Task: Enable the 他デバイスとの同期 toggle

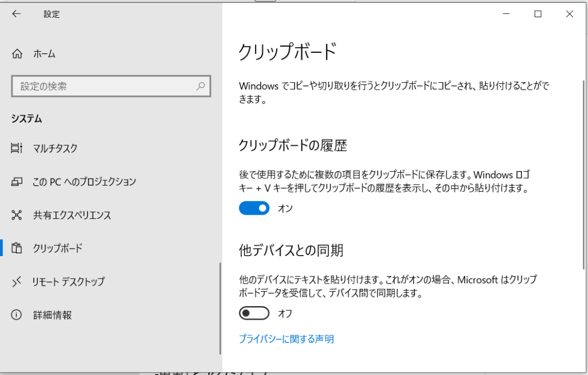Action: [254, 313]
